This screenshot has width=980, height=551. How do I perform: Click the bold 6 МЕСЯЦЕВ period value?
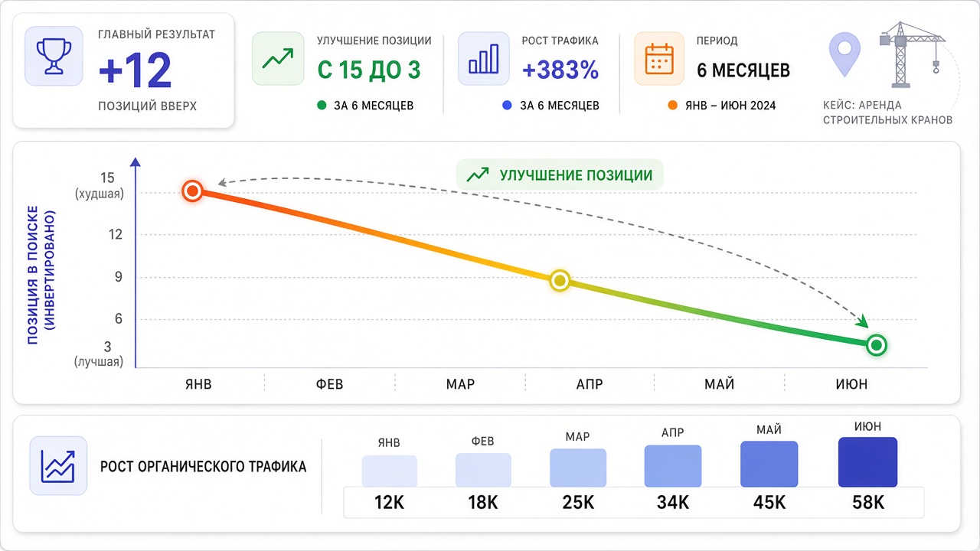(x=743, y=71)
